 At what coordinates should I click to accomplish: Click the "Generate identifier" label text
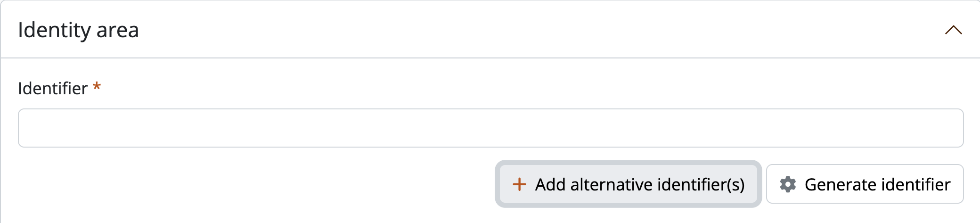tap(877, 184)
